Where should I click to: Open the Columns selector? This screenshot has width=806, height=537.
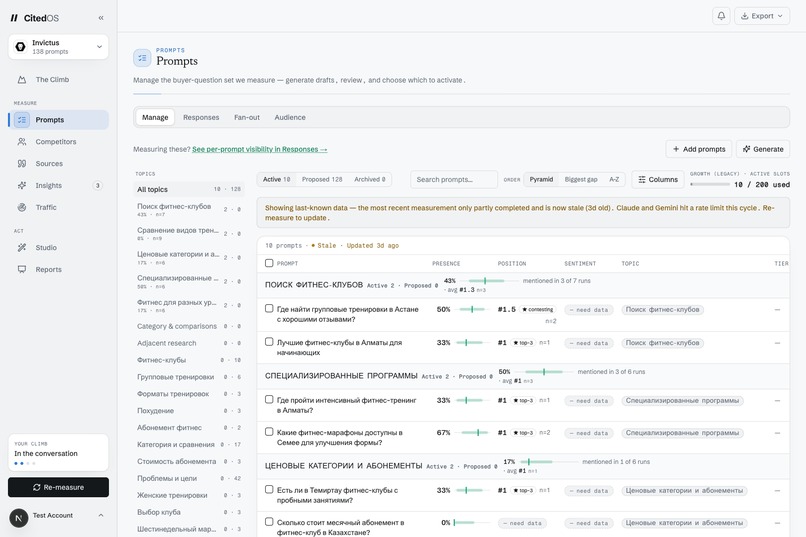(x=657, y=179)
